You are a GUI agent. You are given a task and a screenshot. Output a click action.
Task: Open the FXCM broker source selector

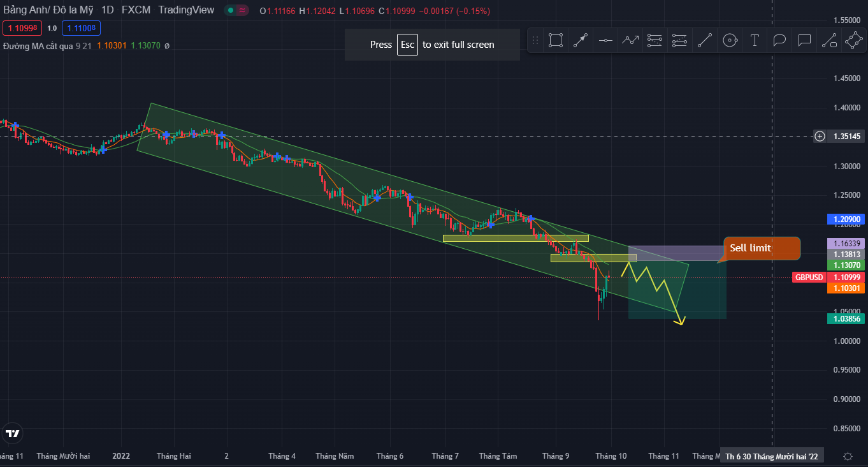136,10
